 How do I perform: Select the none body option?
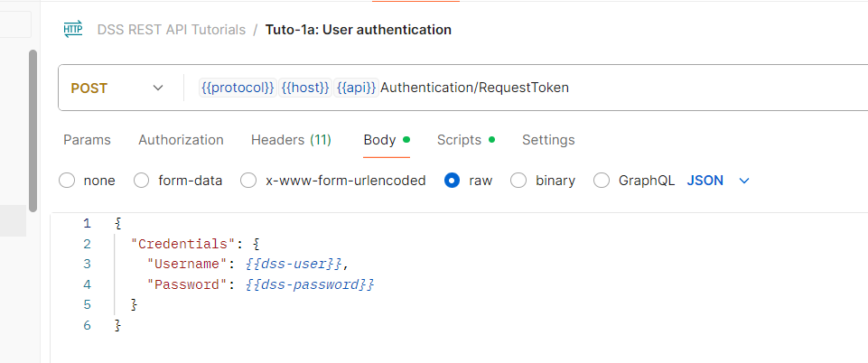click(x=67, y=181)
